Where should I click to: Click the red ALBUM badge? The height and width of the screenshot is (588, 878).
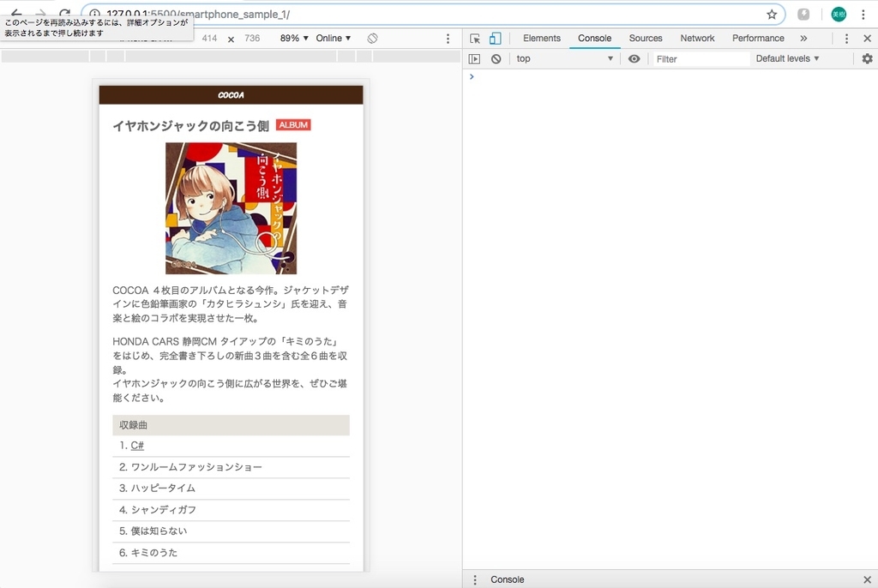pos(292,124)
